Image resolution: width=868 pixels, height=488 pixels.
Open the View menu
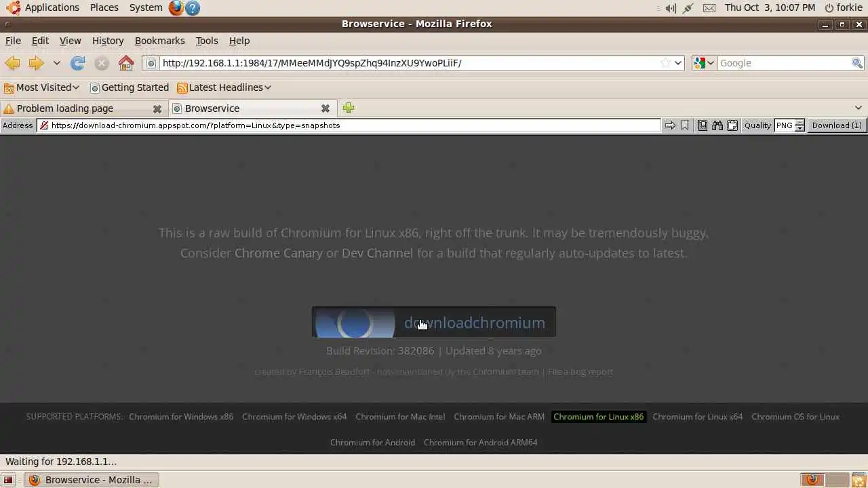point(70,41)
